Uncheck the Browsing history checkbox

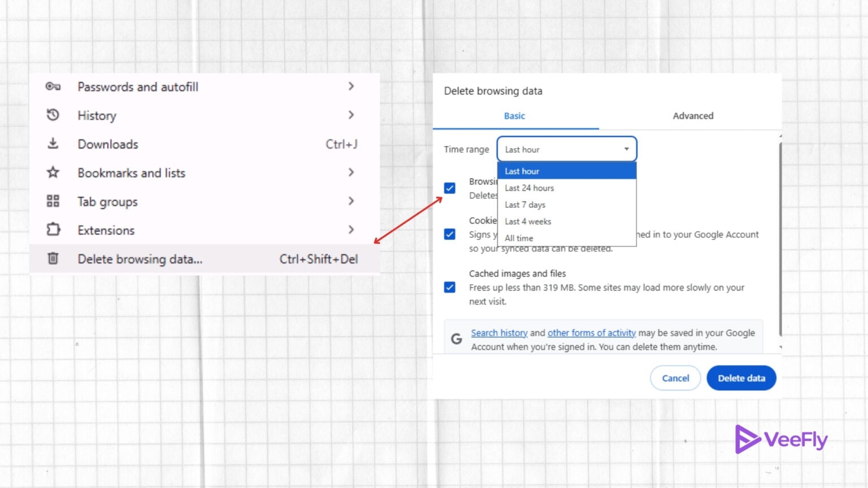click(x=449, y=188)
